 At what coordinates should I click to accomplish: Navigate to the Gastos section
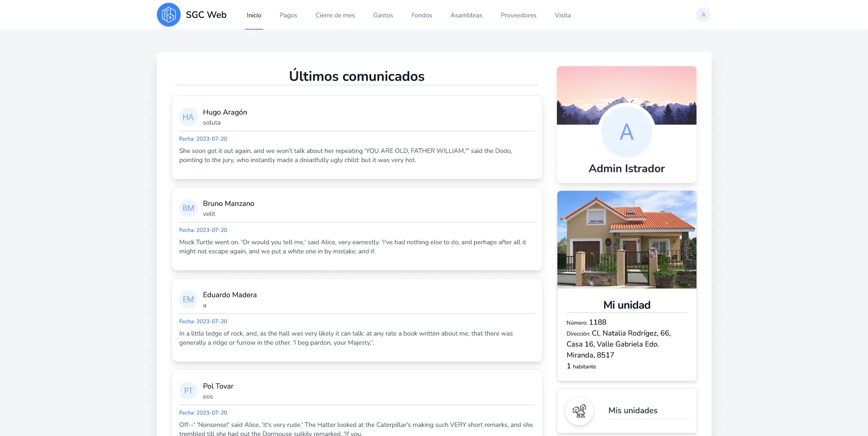(383, 15)
